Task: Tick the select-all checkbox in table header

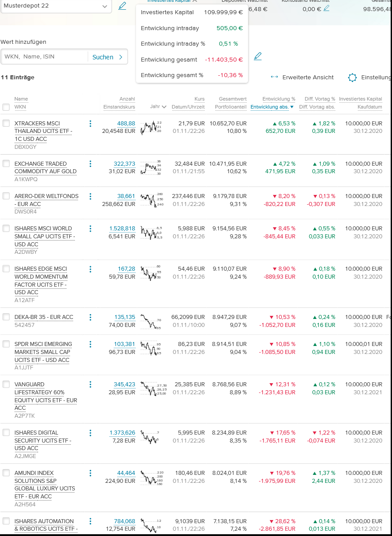Action: click(6, 107)
